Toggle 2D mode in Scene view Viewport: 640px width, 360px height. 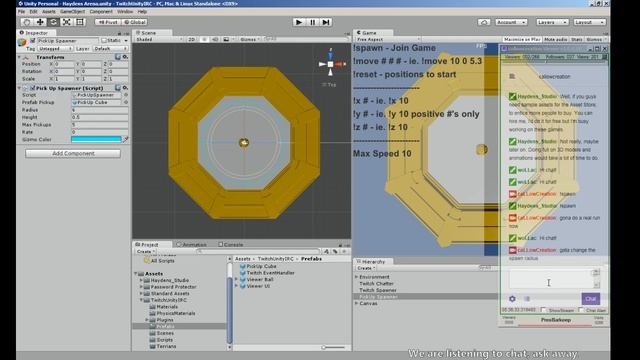[191, 40]
